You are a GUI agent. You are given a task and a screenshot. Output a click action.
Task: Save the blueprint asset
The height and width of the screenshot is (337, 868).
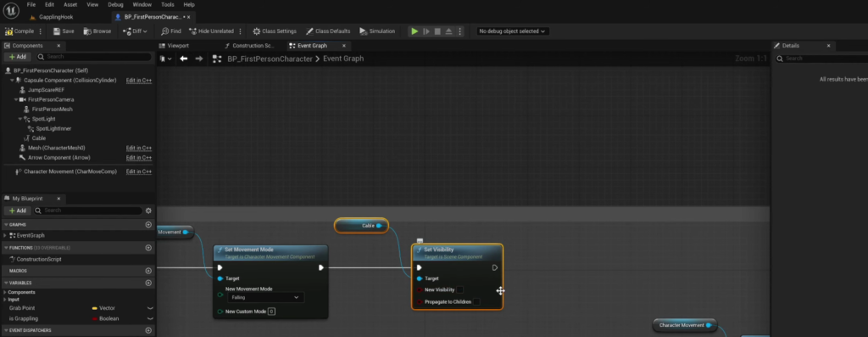click(64, 31)
